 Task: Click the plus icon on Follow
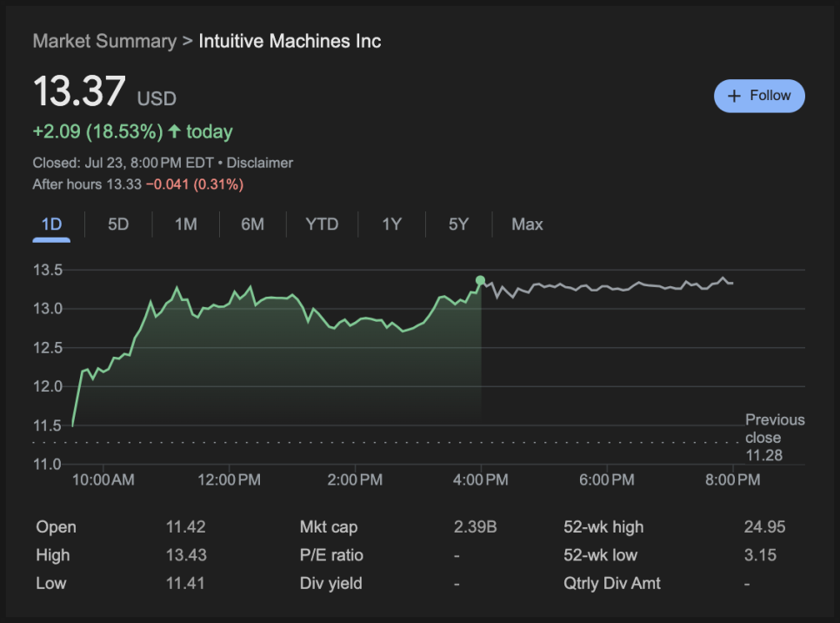coord(734,96)
